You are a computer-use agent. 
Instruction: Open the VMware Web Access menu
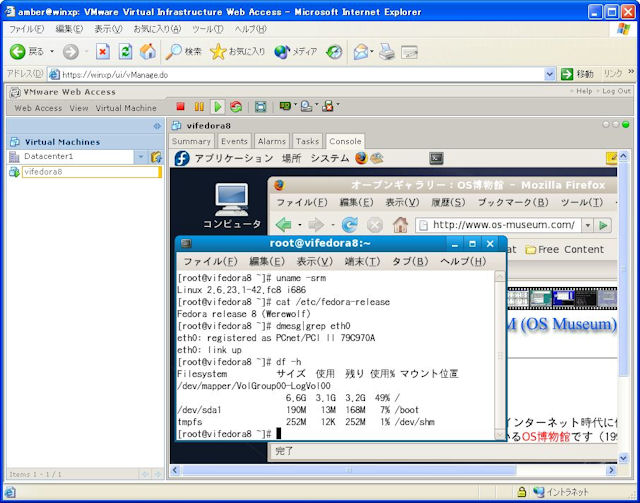[38, 108]
